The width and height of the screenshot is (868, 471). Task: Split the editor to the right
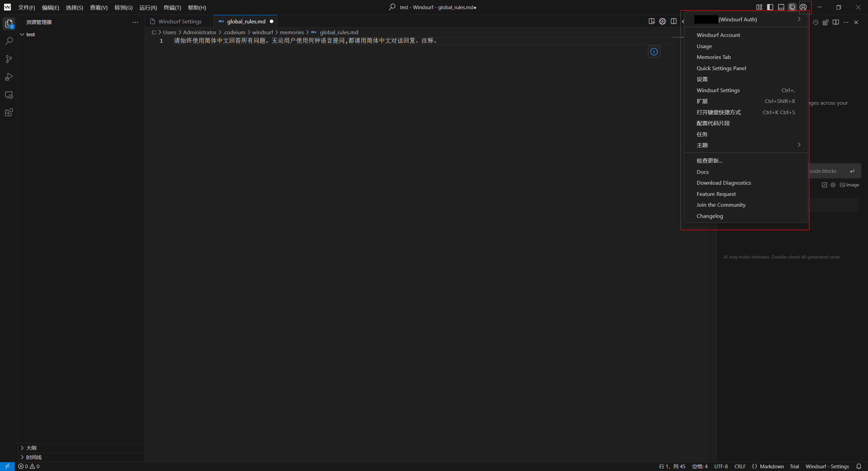click(674, 21)
